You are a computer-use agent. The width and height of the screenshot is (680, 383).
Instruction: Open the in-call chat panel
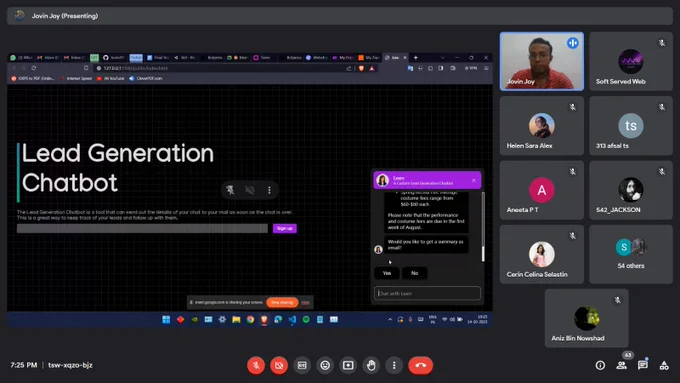coord(643,365)
